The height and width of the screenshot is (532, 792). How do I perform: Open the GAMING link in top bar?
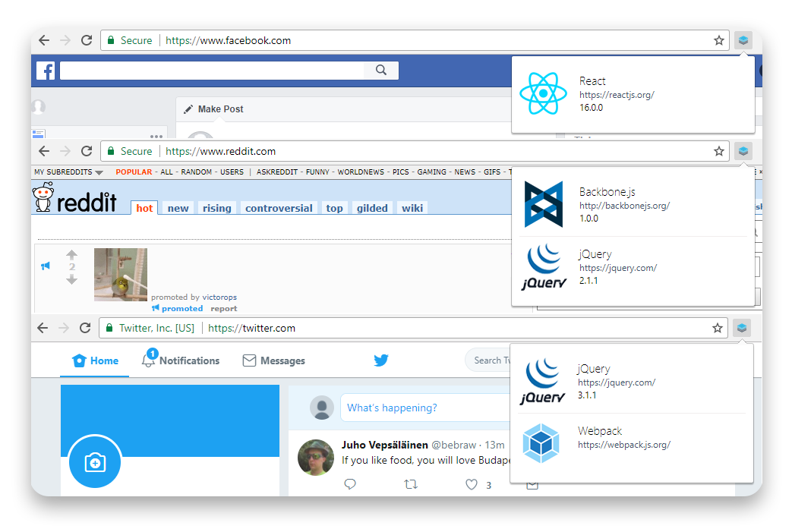[x=432, y=172]
